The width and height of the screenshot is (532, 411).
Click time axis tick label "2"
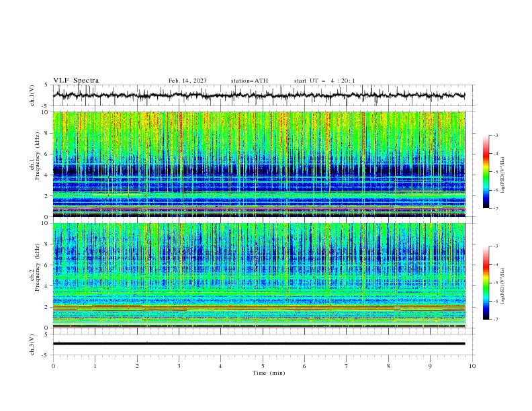tap(137, 366)
